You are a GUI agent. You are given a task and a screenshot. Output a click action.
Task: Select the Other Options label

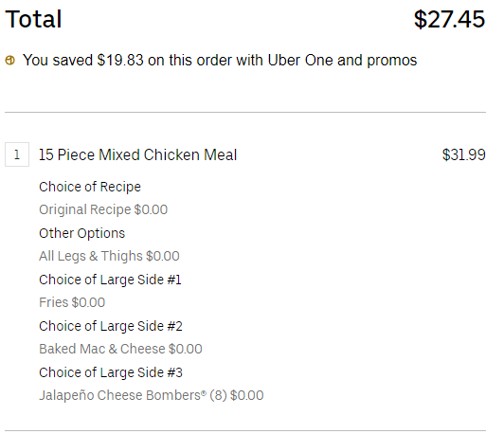[82, 233]
